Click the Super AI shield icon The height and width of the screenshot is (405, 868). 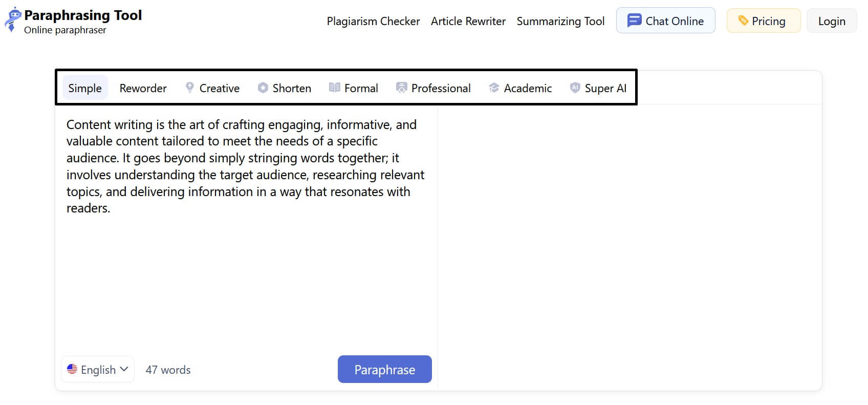pyautogui.click(x=575, y=88)
